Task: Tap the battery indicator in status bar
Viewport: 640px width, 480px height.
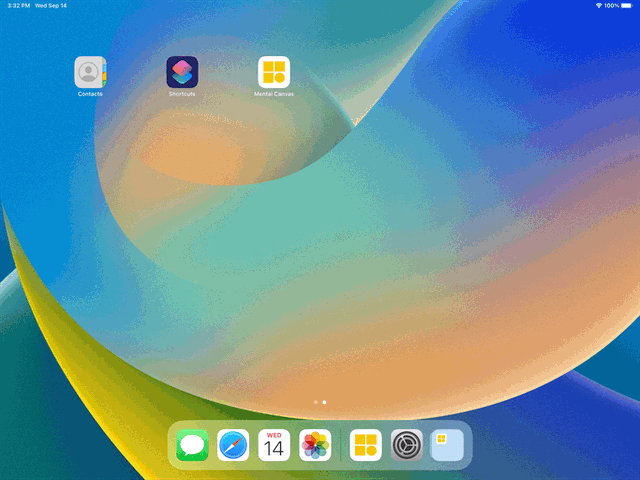Action: coord(627,6)
